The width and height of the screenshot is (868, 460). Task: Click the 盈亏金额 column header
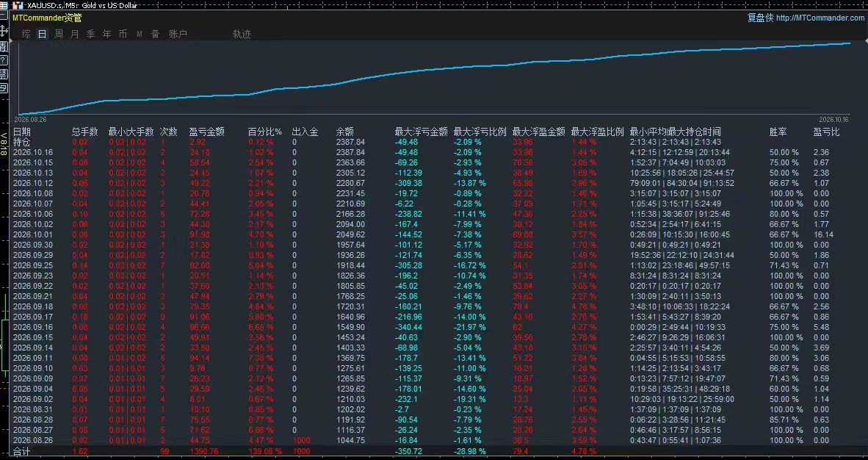(x=207, y=132)
